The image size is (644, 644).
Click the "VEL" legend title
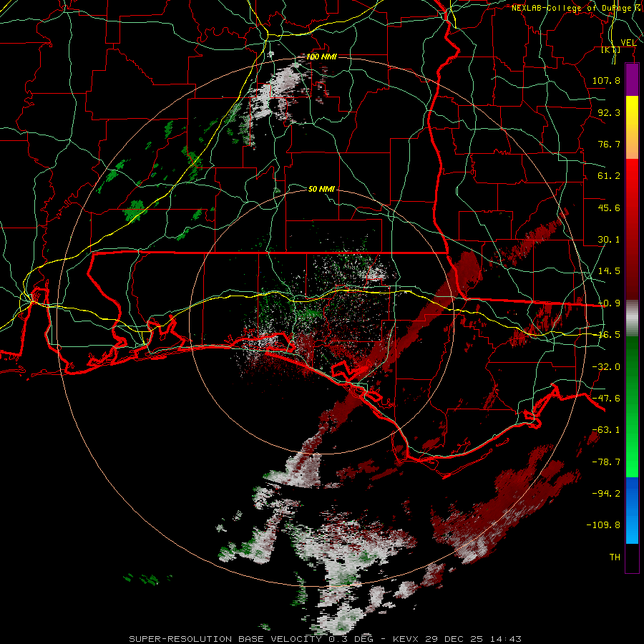[x=628, y=42]
